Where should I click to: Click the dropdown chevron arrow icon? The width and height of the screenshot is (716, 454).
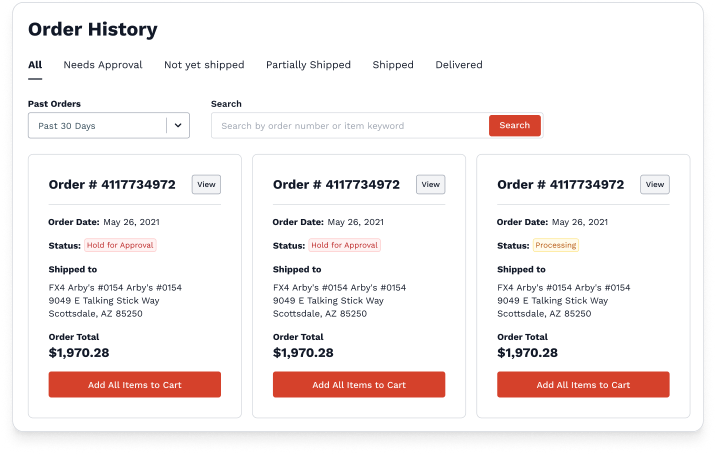(x=178, y=126)
